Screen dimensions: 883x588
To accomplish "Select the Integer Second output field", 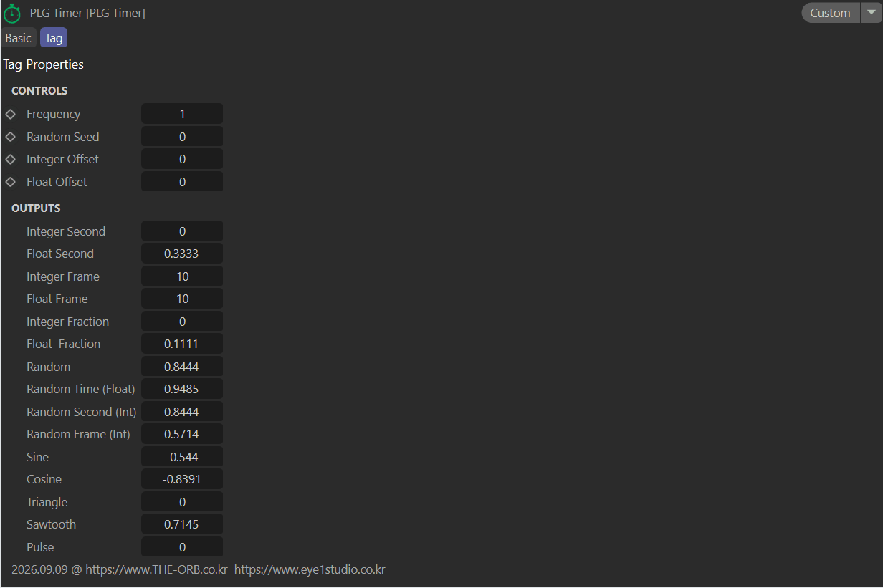I will (182, 231).
